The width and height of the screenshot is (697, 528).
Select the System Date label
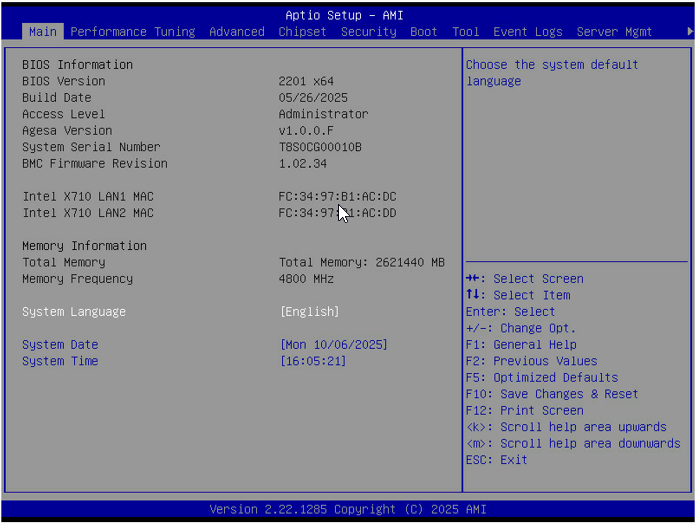tap(60, 345)
